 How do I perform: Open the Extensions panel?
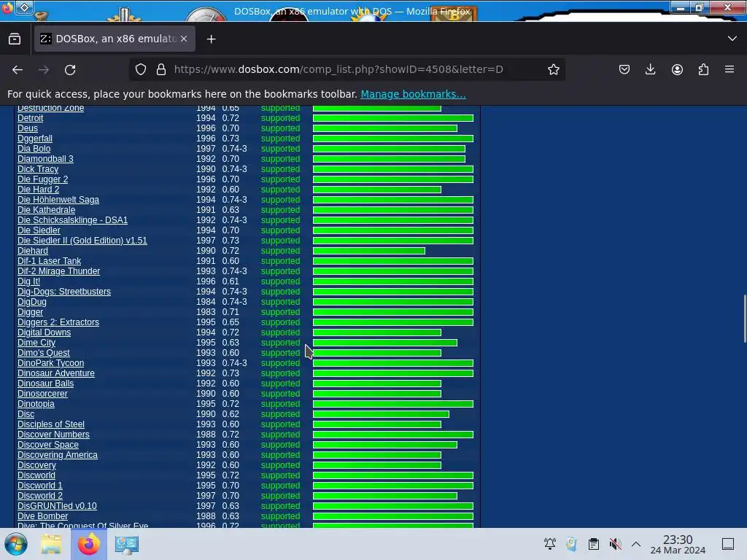point(703,69)
